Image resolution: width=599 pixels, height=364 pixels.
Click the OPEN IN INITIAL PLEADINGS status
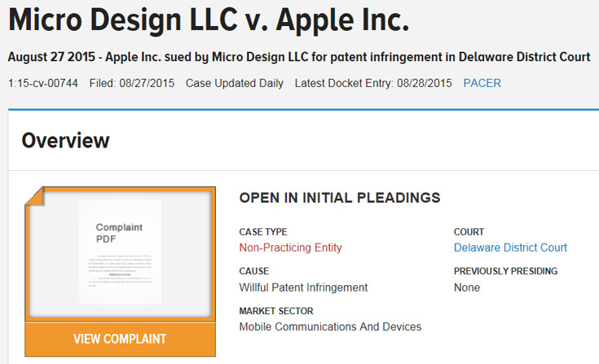pos(340,198)
